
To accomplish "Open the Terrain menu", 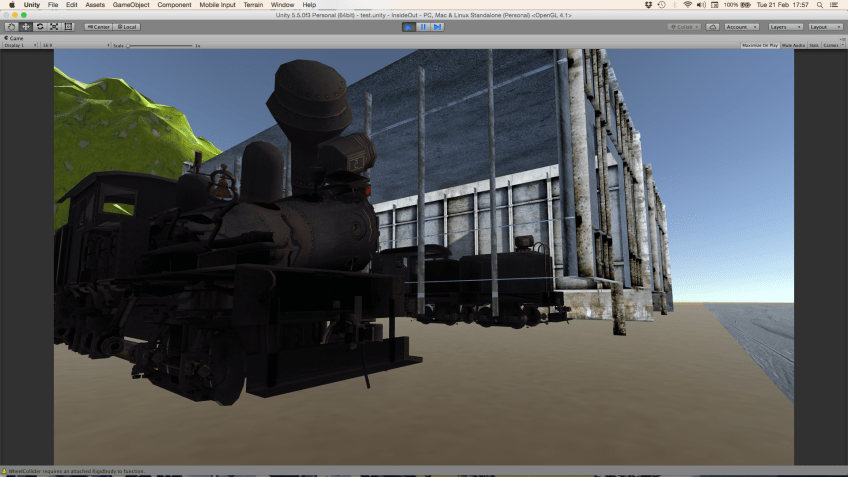I will [253, 5].
